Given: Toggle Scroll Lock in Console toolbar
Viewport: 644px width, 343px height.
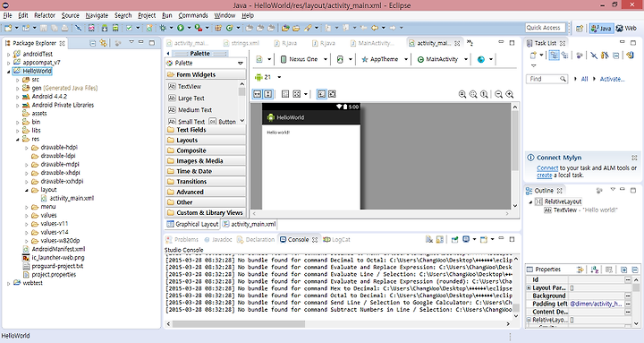Looking at the screenshot, I should tap(440, 239).
